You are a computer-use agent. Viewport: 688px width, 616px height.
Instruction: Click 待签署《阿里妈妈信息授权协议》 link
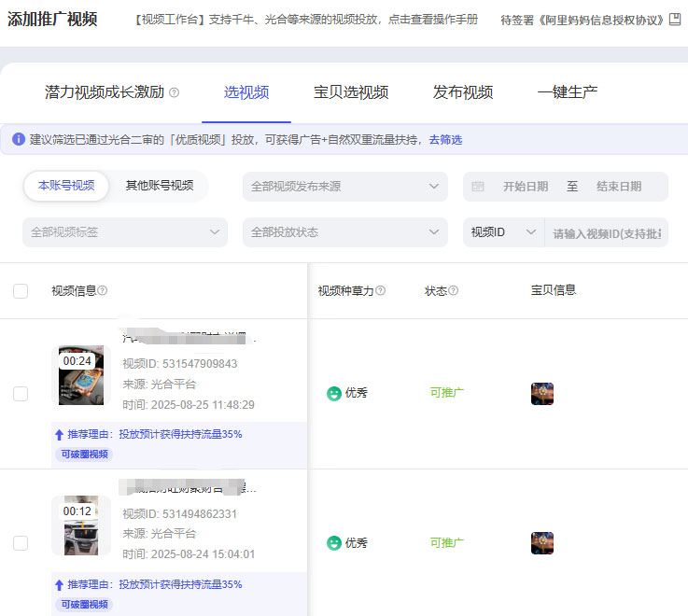[582, 20]
